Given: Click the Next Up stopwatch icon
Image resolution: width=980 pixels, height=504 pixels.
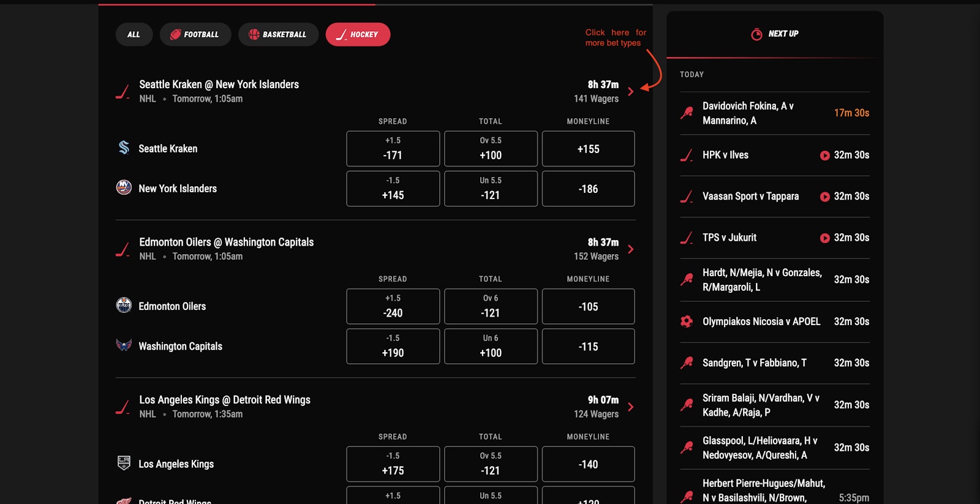Looking at the screenshot, I should point(756,34).
